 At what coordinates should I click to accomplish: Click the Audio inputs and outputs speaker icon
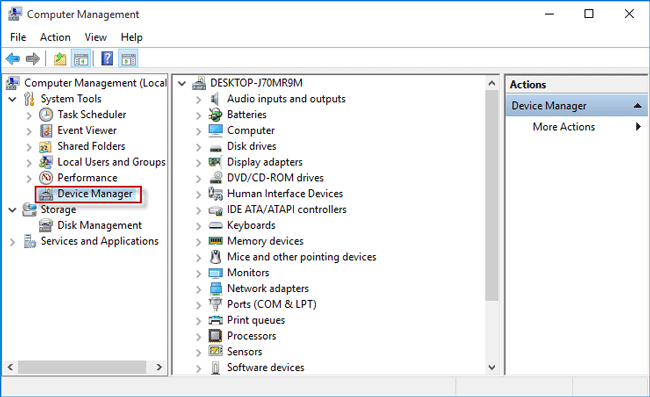point(215,99)
